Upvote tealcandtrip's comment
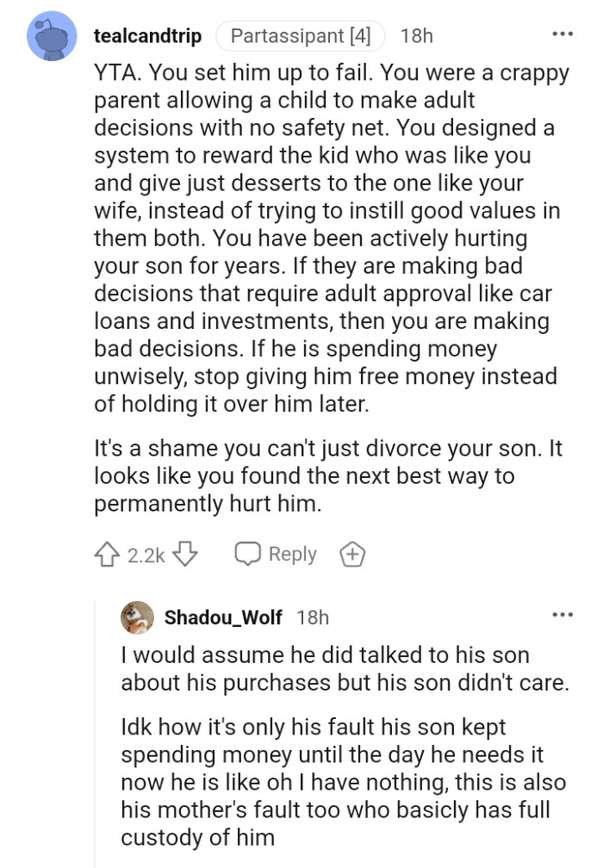 pyautogui.click(x=108, y=555)
